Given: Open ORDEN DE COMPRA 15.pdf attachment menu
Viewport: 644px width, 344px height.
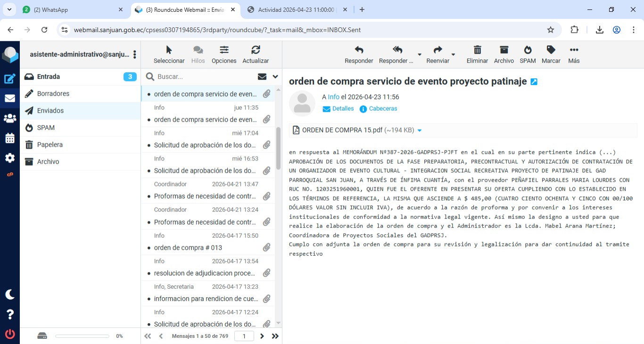Looking at the screenshot, I should click(x=420, y=131).
